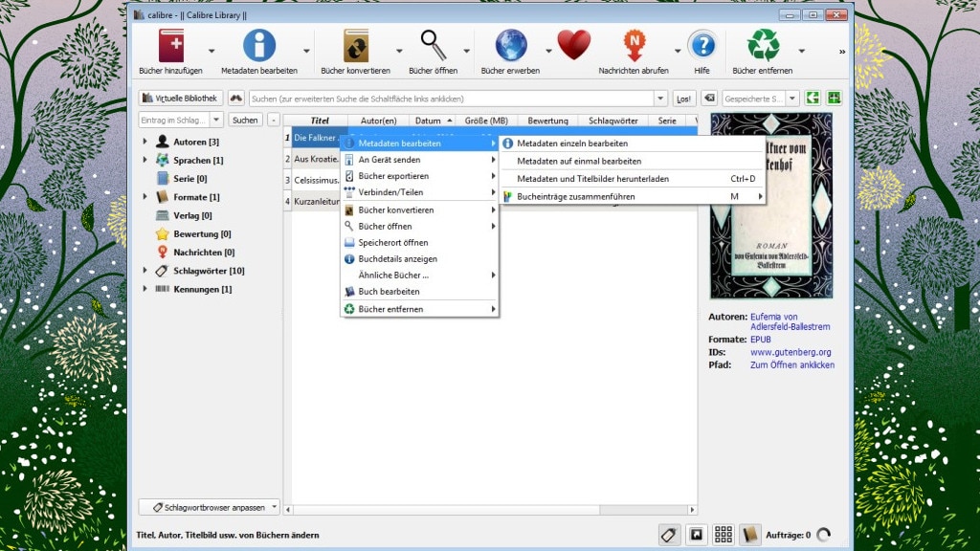Choose Metadaten auf einmal bearbeiten
980x551 pixels.
(633, 161)
